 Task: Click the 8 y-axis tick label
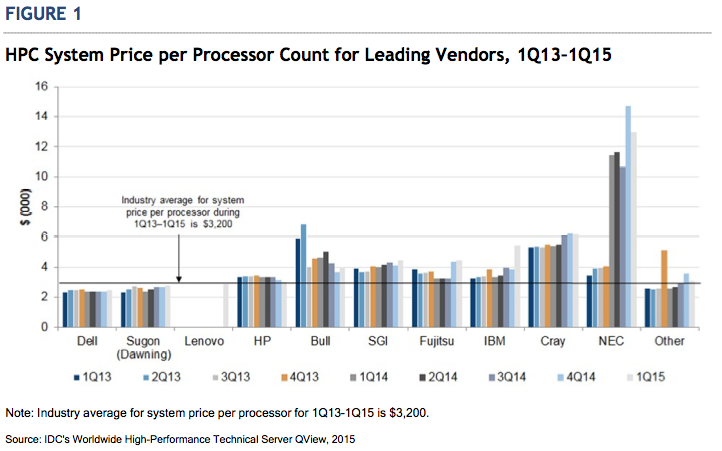coord(44,207)
